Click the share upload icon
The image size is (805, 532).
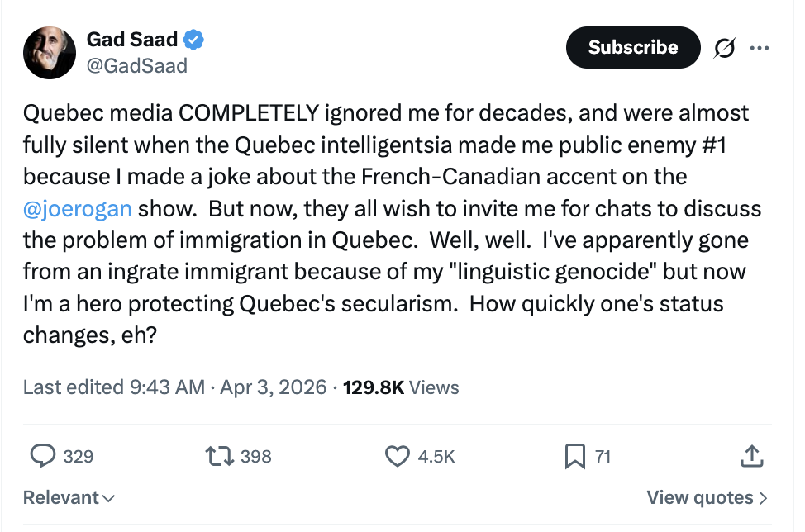tap(750, 455)
